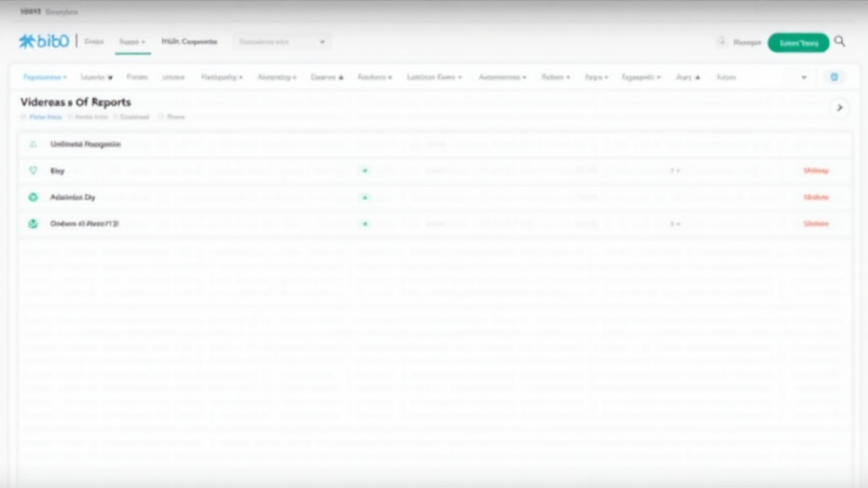Click the blue square icon ending the filter bar
This screenshot has height=488, width=868.
click(833, 77)
